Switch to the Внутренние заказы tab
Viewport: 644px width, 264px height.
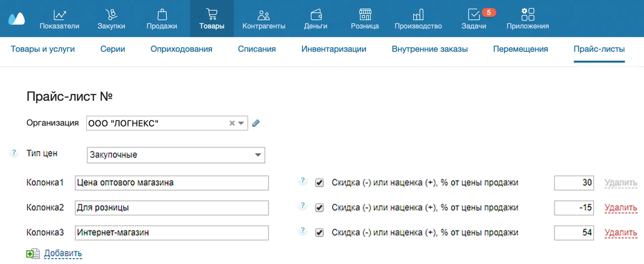pyautogui.click(x=430, y=49)
